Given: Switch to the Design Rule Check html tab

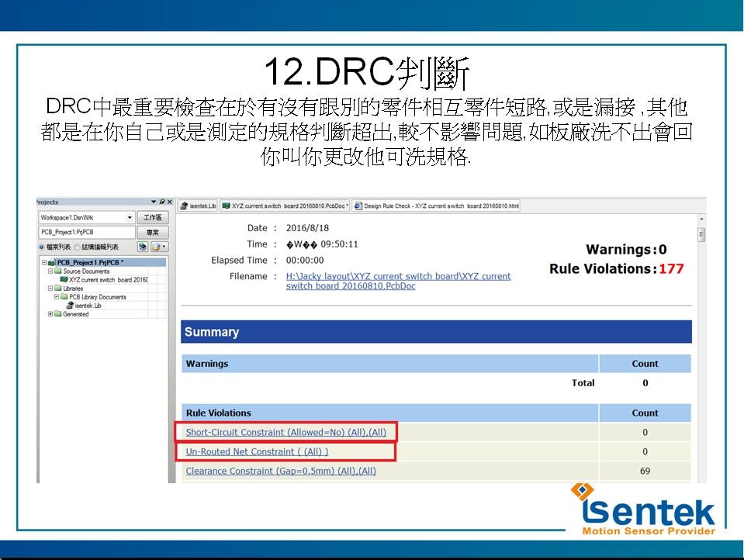Looking at the screenshot, I should click(x=437, y=206).
